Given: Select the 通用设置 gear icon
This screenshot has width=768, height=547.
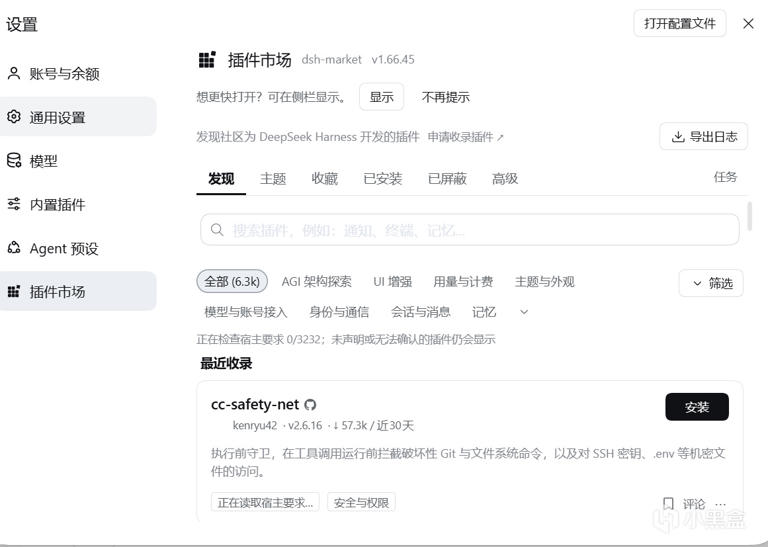Looking at the screenshot, I should pyautogui.click(x=14, y=117).
